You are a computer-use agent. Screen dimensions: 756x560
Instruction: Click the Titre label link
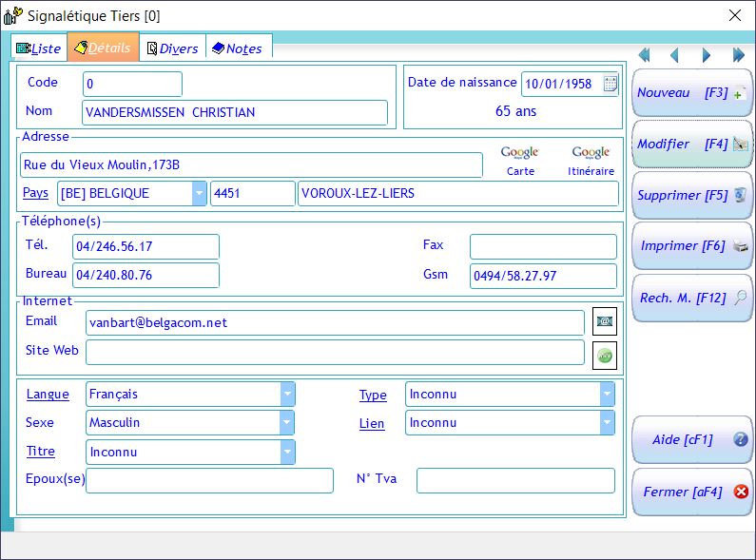[x=41, y=451]
